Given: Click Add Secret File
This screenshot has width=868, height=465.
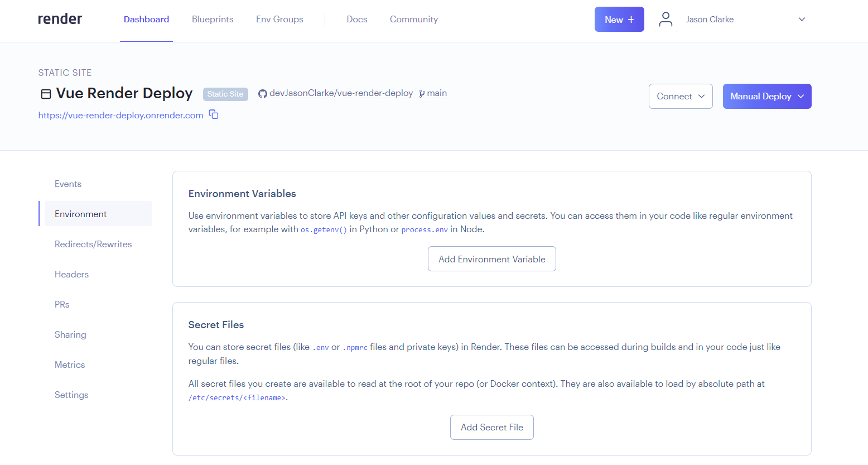Looking at the screenshot, I should tap(491, 427).
